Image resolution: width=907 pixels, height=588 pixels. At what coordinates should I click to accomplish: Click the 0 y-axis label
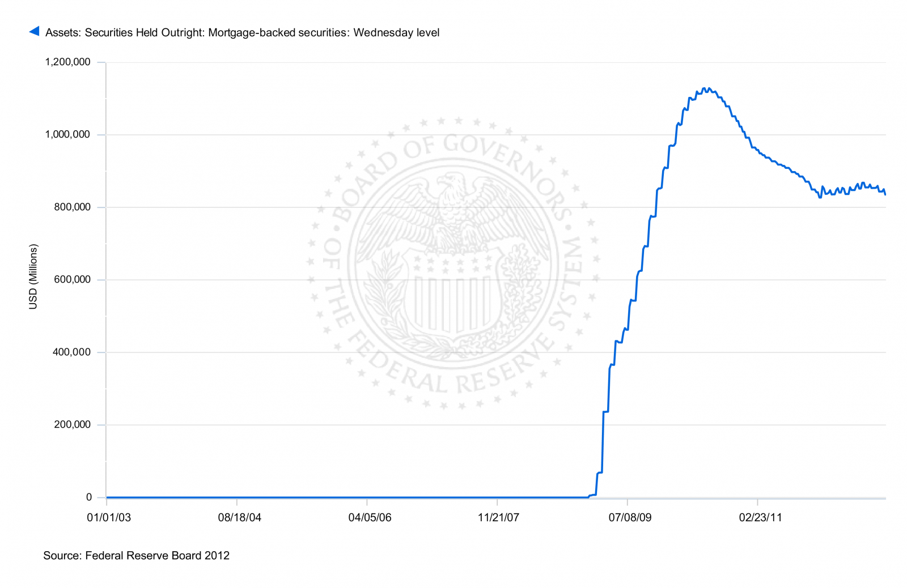coord(88,497)
